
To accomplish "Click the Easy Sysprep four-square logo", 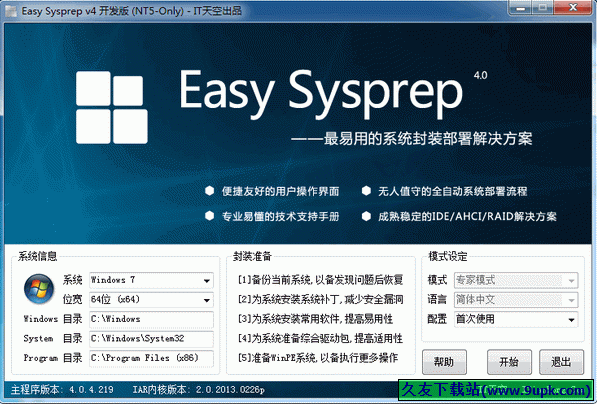I will 112,107.
